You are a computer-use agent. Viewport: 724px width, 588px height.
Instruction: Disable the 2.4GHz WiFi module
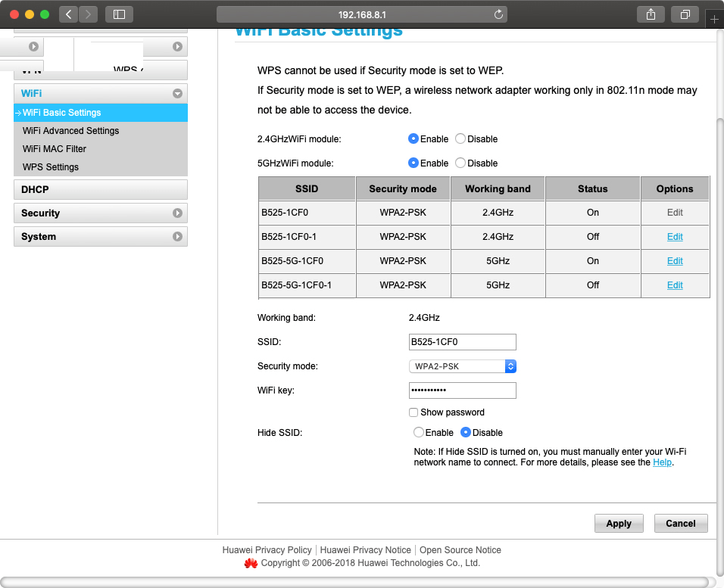pyautogui.click(x=460, y=139)
